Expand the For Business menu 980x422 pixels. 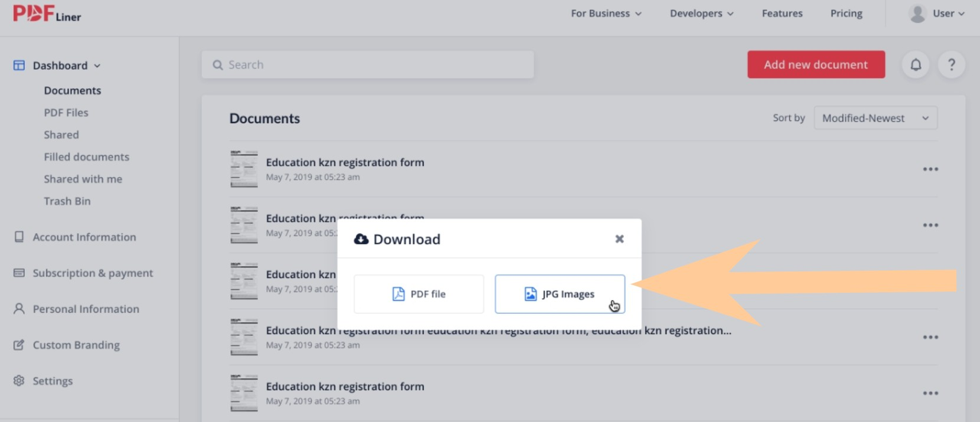(x=606, y=14)
